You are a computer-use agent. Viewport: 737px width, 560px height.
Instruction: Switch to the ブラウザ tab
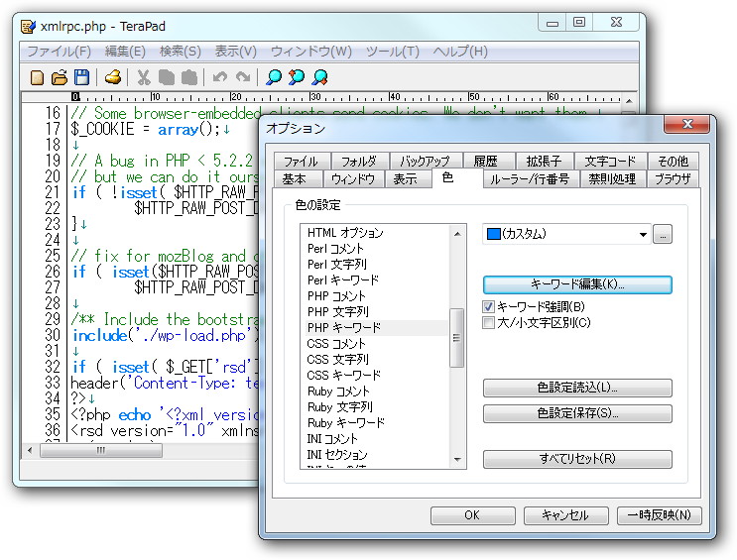673,179
